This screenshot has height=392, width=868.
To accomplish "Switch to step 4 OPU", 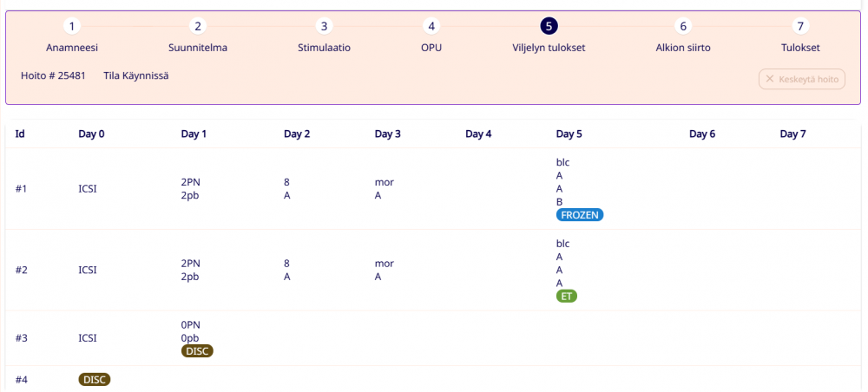I will click(x=431, y=27).
